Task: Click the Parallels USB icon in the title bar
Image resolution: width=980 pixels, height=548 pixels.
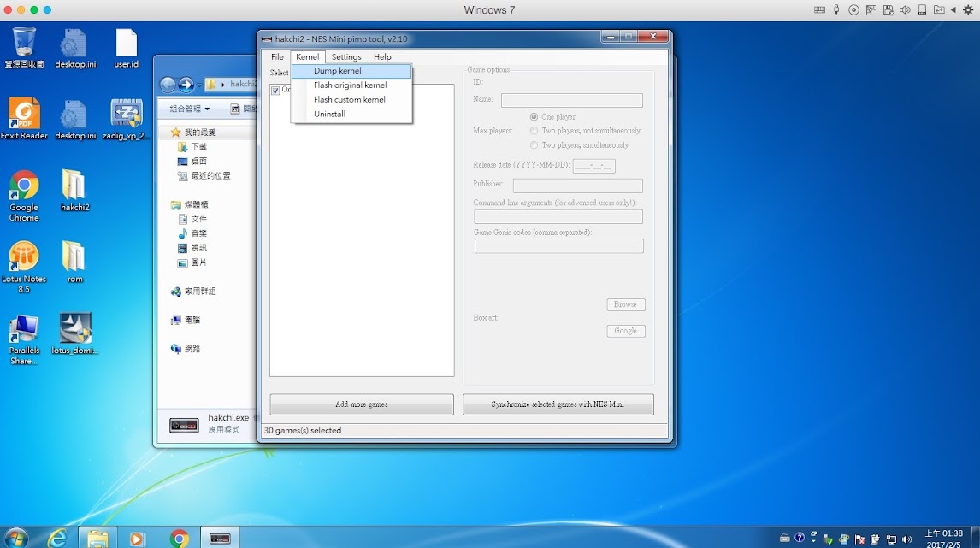Action: (836, 10)
